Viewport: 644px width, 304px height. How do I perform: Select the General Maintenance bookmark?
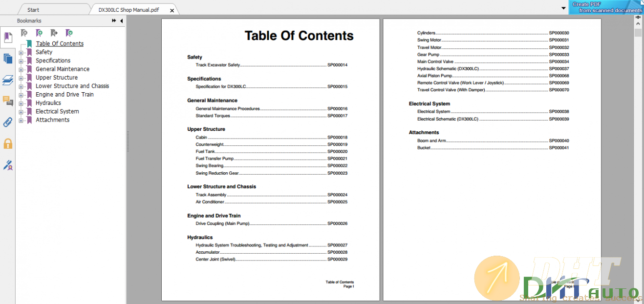coord(63,69)
